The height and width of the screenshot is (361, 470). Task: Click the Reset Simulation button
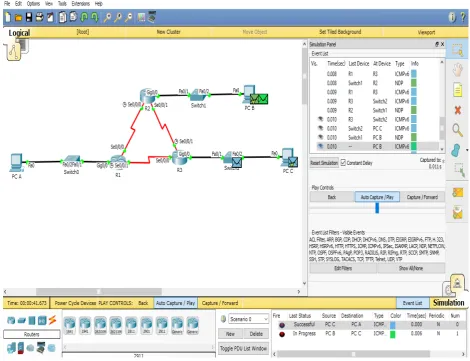(324, 163)
